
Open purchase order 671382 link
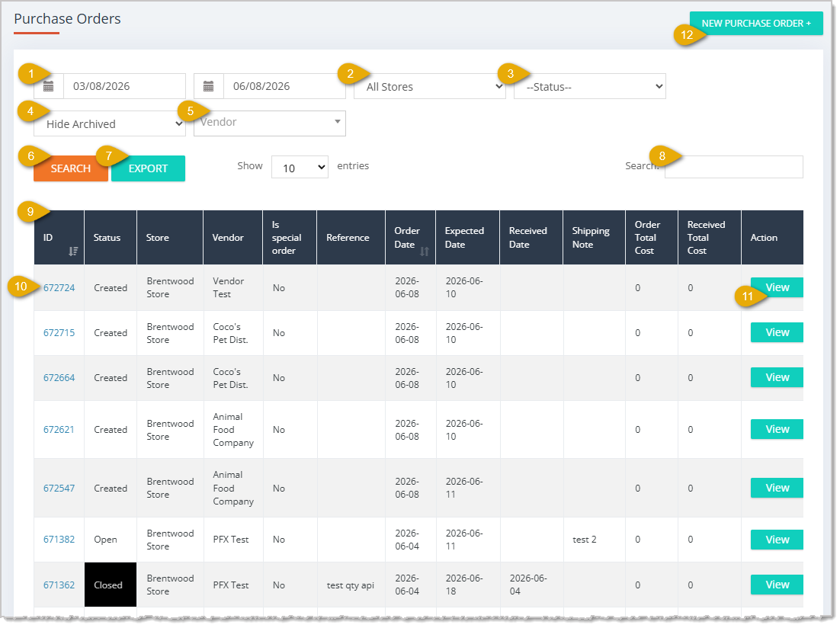(59, 540)
